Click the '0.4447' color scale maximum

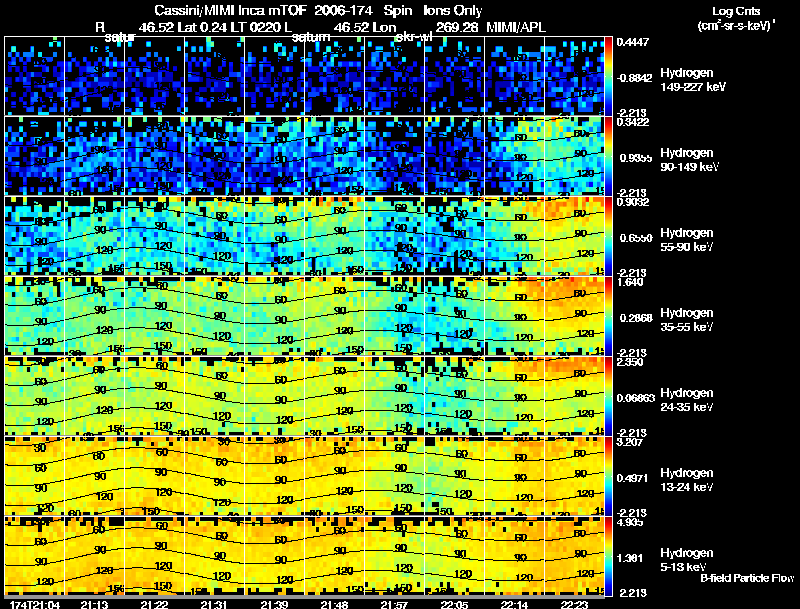pos(633,42)
